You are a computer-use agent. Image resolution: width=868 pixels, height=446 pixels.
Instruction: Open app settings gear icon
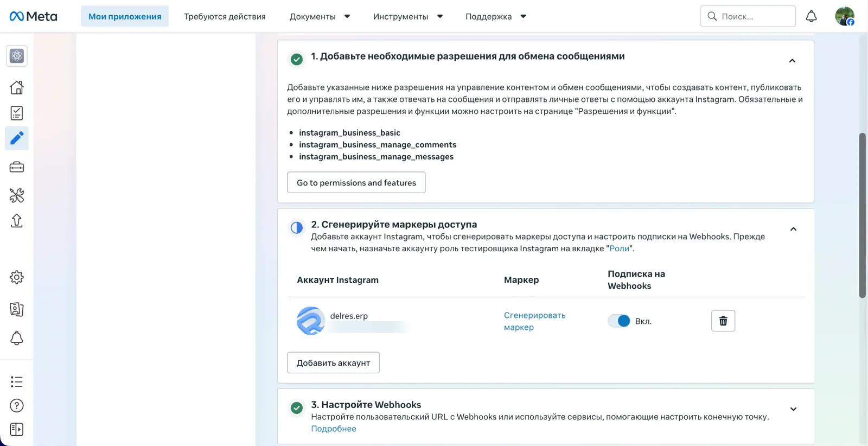pos(17,277)
